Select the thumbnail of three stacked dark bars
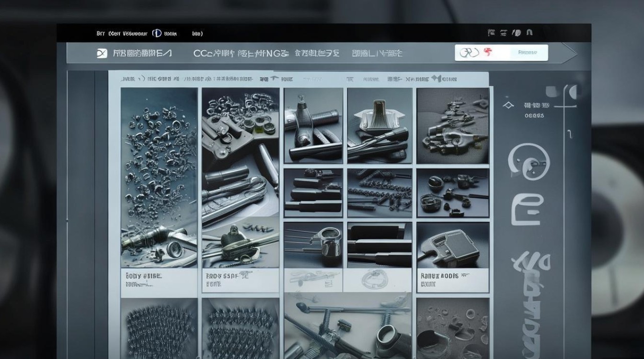The width and height of the screenshot is (644, 359). point(313,193)
